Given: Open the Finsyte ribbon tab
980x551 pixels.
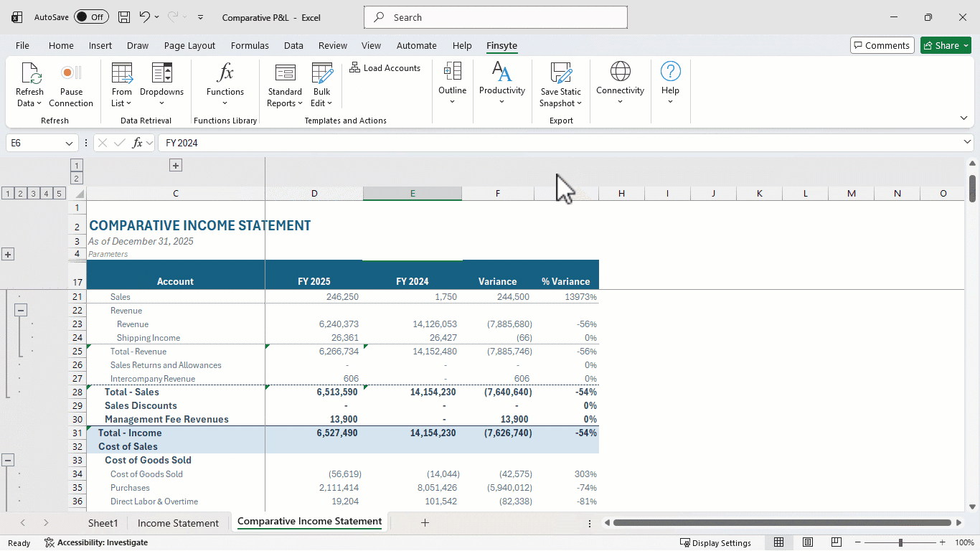Looking at the screenshot, I should tap(501, 45).
